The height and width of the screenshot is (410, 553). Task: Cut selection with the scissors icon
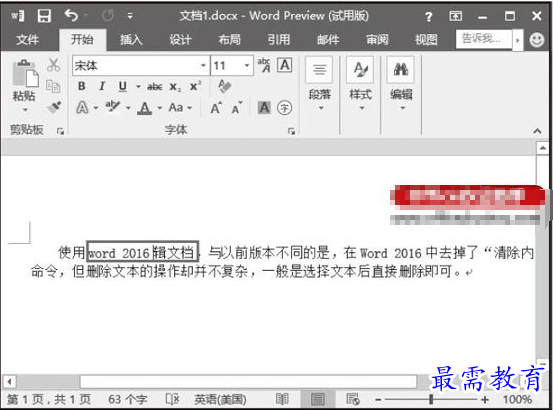tap(53, 65)
